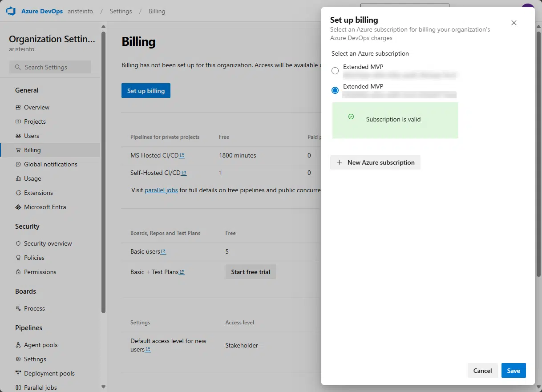Open the aristeinfo breadcrumb
The width and height of the screenshot is (542, 392).
pyautogui.click(x=80, y=11)
